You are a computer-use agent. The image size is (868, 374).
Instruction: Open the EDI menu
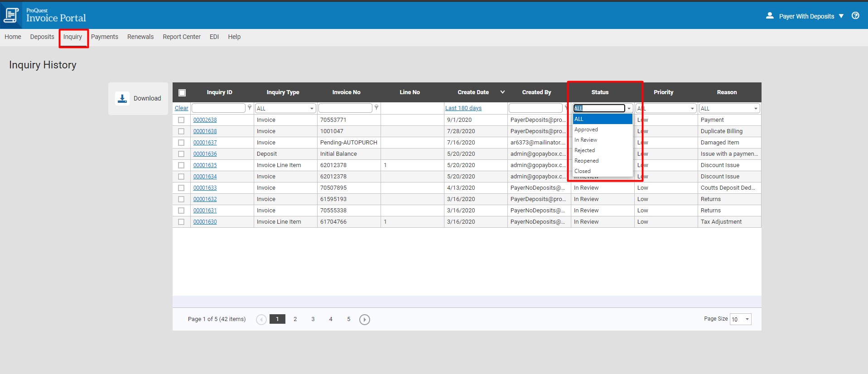214,37
